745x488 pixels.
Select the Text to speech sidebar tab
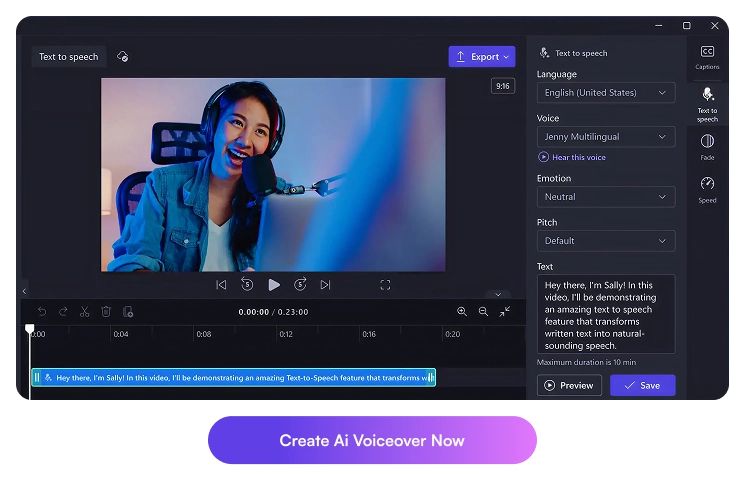[x=707, y=103]
